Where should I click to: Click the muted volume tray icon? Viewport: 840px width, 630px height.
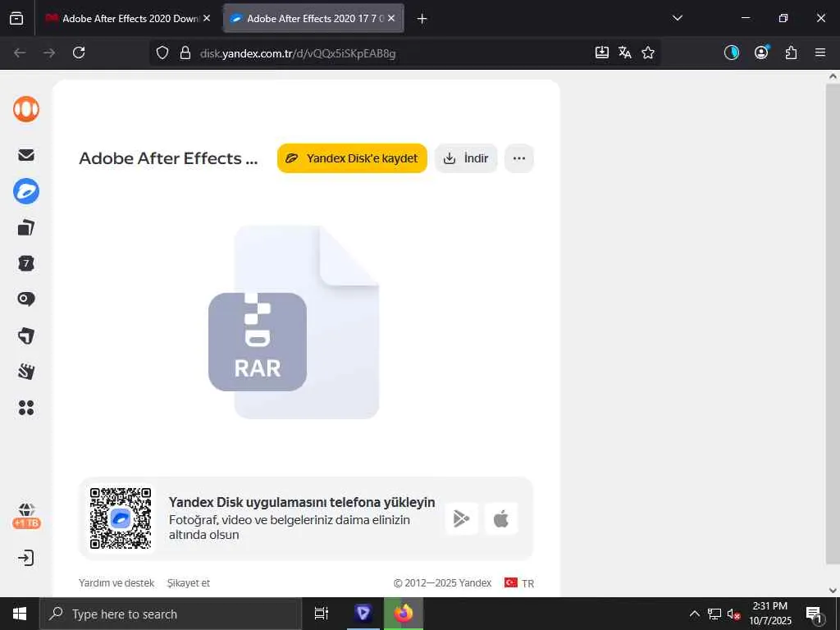(x=733, y=614)
